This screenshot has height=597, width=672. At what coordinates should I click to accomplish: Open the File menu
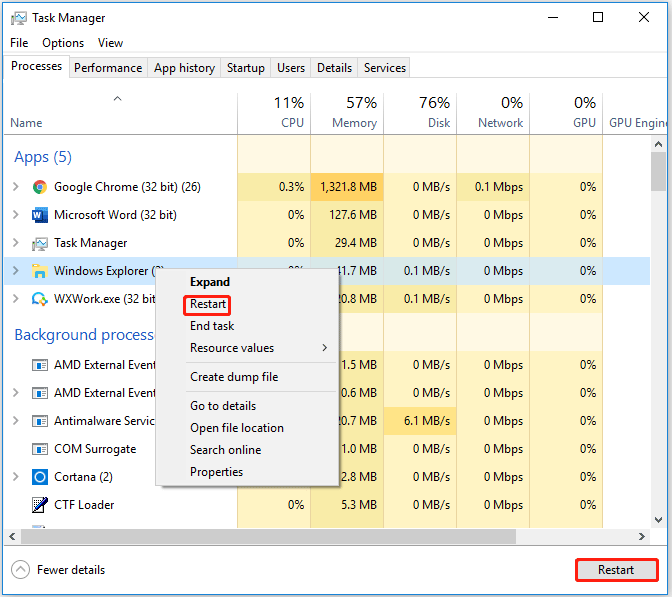tap(19, 43)
